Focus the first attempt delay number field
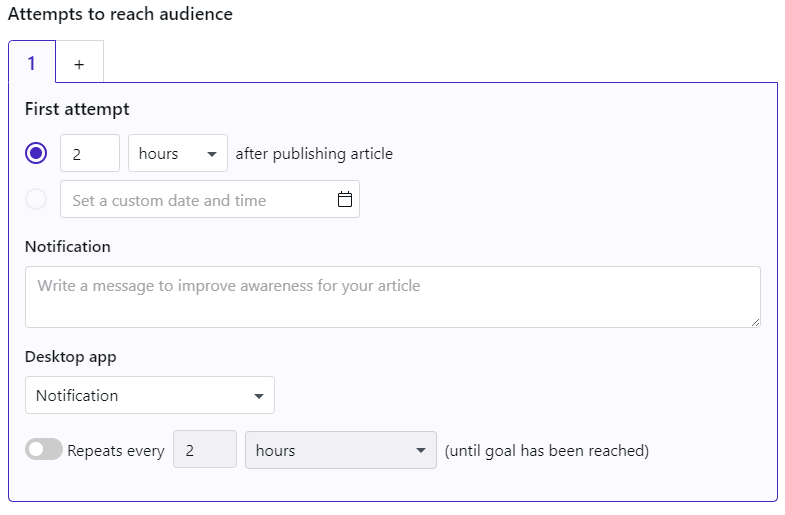 click(x=90, y=153)
